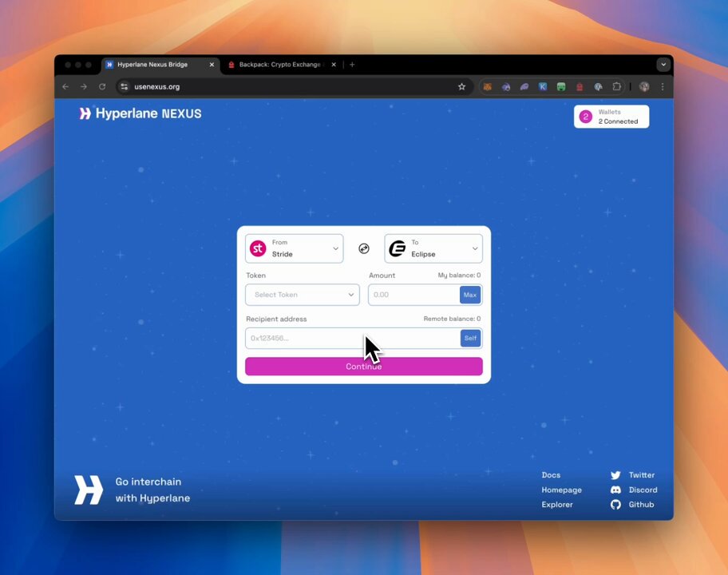Open the Chrome extensions puzzle icon
The width and height of the screenshot is (728, 575).
[616, 87]
